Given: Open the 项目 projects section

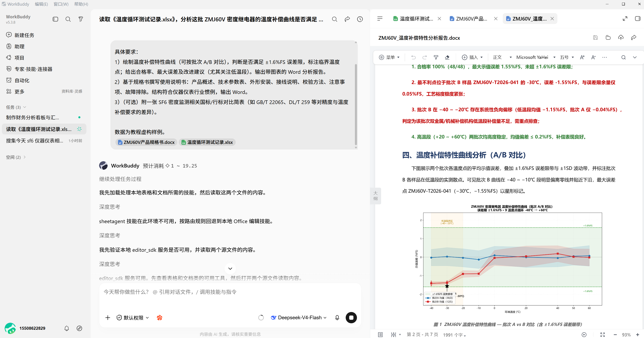Looking at the screenshot, I should tap(15, 57).
